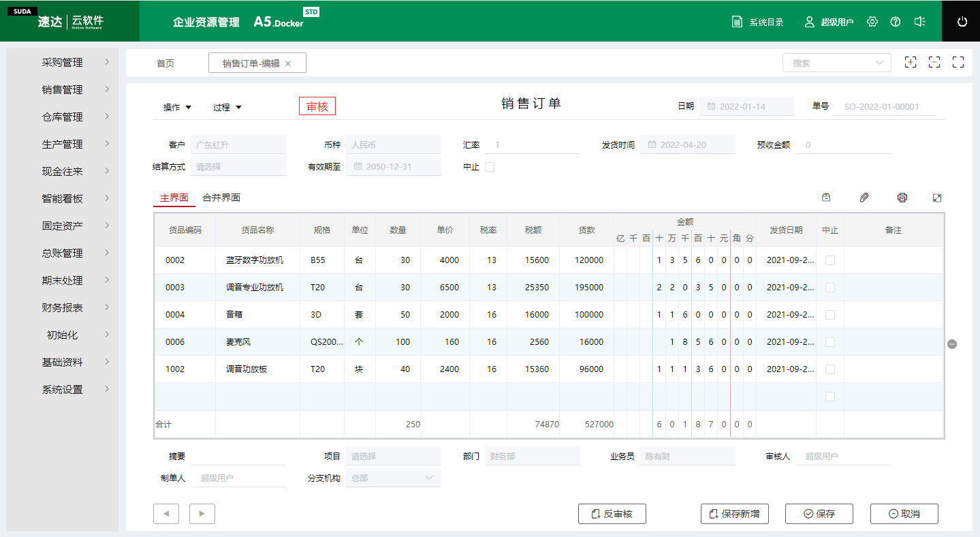This screenshot has width=980, height=537.
Task: Open 总账管理 sidebar menu
Action: pyautogui.click(x=63, y=254)
